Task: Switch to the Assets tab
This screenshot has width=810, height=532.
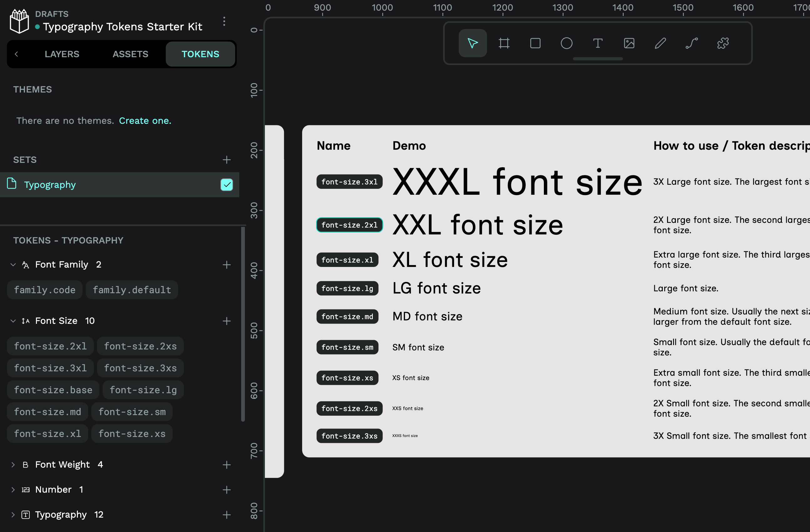Action: (x=130, y=54)
